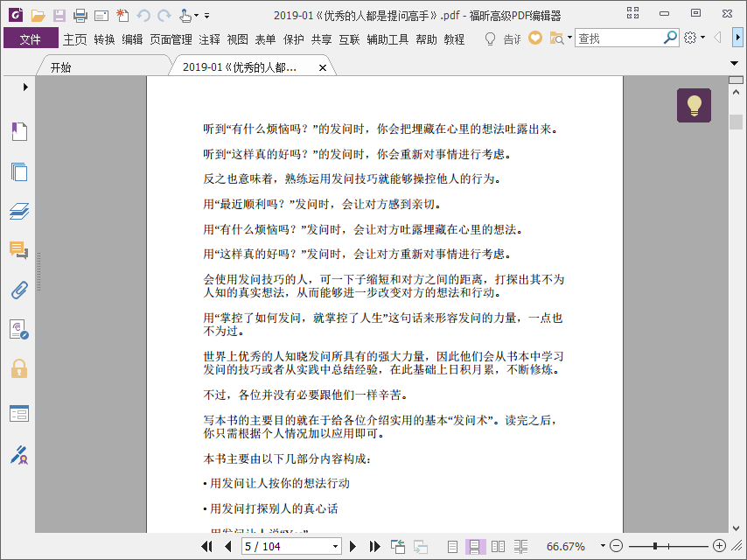Open the Digital Signatures panel
The width and height of the screenshot is (747, 560).
click(19, 329)
